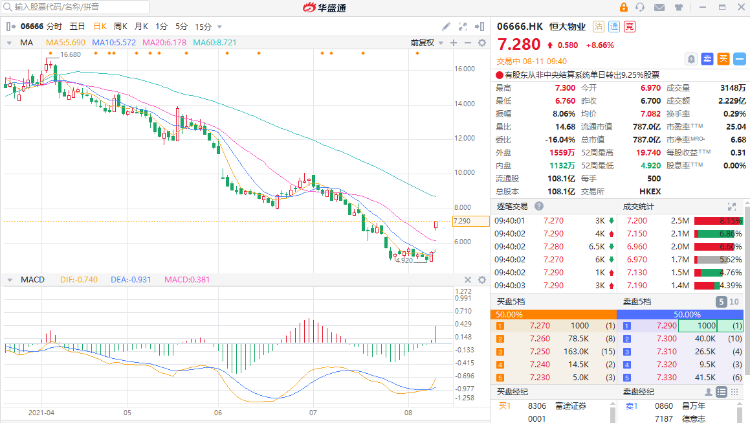
Task: Click the 卖盘经纪 header
Action: point(638,391)
